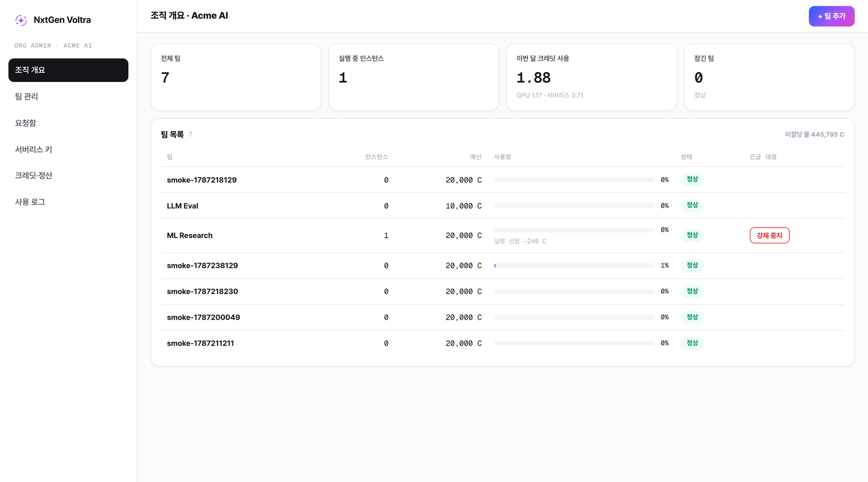The width and height of the screenshot is (868, 482).
Task: Click the usage bar for smoke-1787238129
Action: point(574,266)
